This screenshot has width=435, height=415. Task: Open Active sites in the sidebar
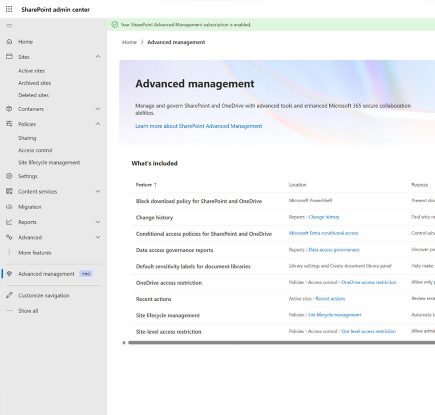(x=31, y=71)
